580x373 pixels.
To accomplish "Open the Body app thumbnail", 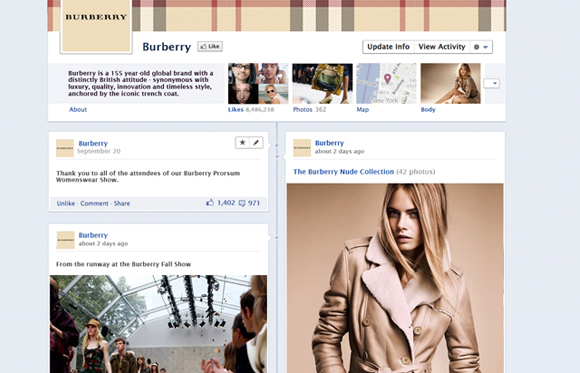I will (x=451, y=83).
